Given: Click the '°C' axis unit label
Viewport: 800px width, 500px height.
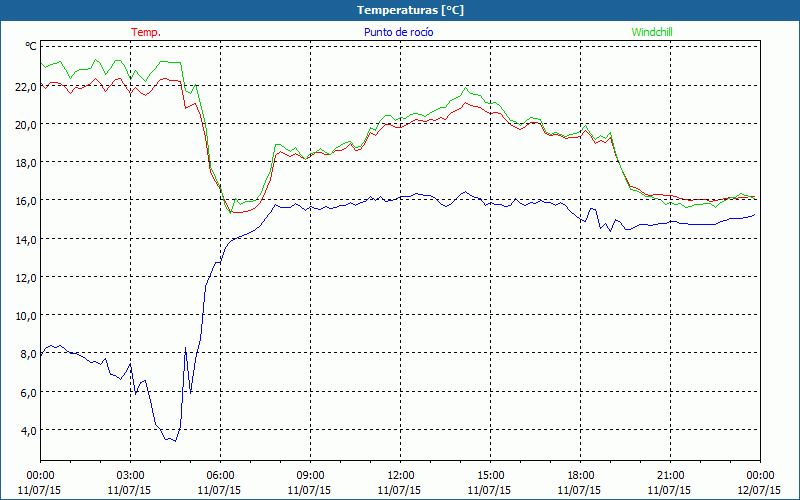Looking at the screenshot, I should coord(31,46).
